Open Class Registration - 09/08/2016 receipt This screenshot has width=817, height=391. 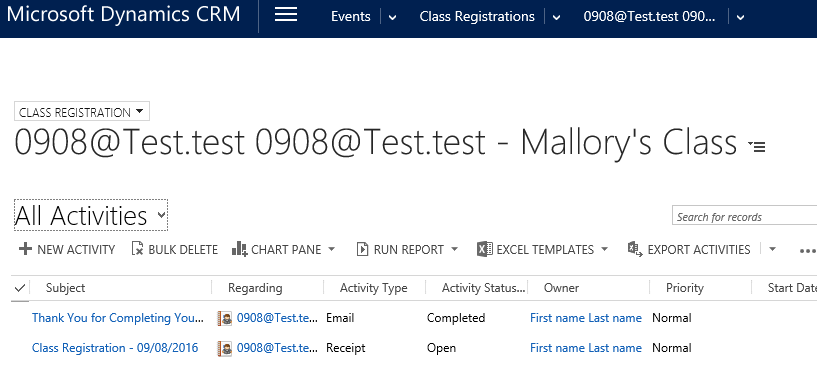tap(115, 348)
